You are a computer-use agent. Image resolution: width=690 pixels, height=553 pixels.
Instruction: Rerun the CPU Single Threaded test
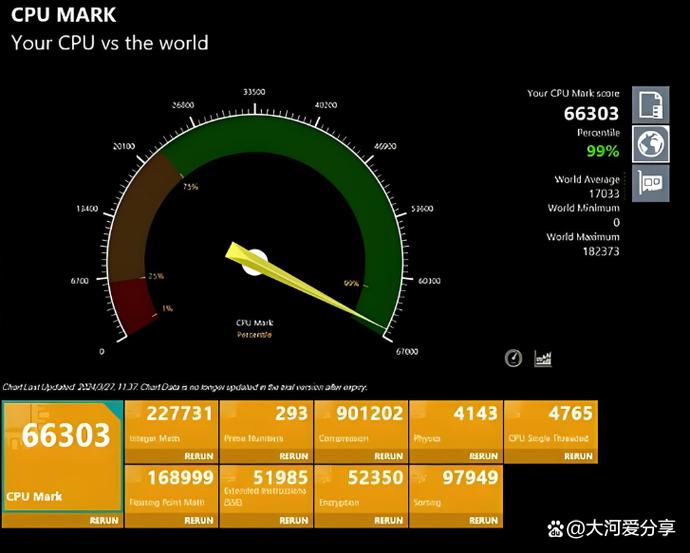pyautogui.click(x=578, y=456)
